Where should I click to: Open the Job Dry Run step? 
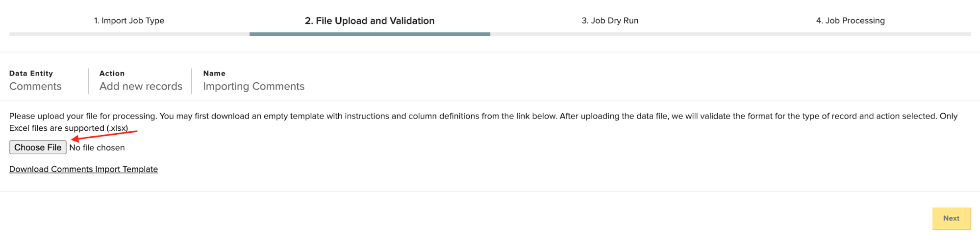(x=610, y=21)
